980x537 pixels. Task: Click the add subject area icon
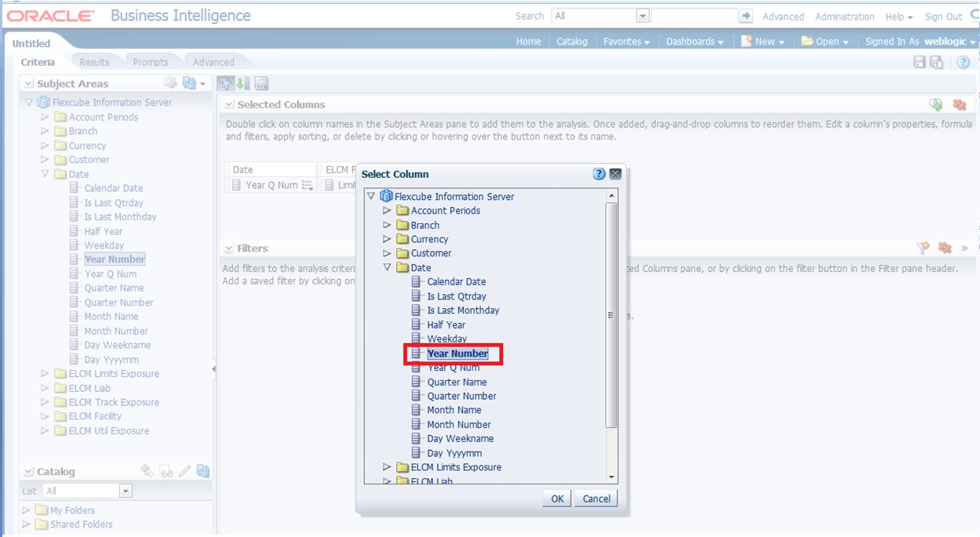tap(170, 83)
